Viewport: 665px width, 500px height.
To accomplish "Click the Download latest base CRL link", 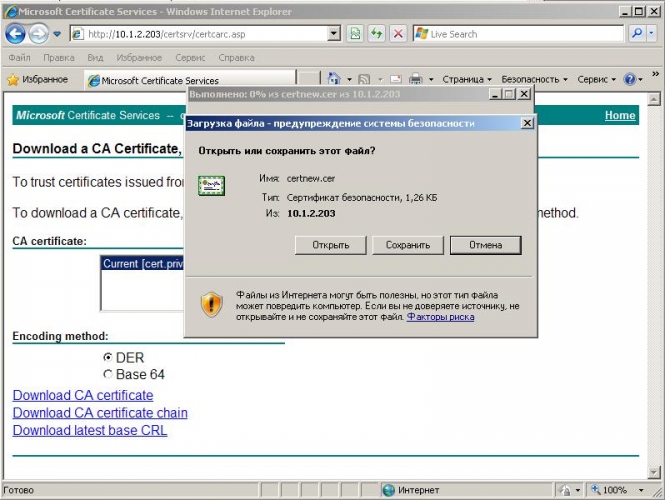I will [90, 430].
